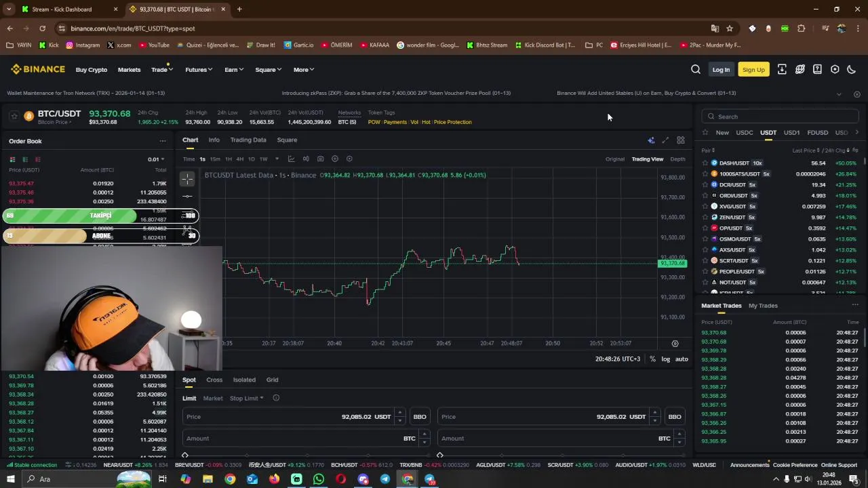The image size is (868, 488).
Task: Show both buy and sell order book view
Action: click(12, 159)
